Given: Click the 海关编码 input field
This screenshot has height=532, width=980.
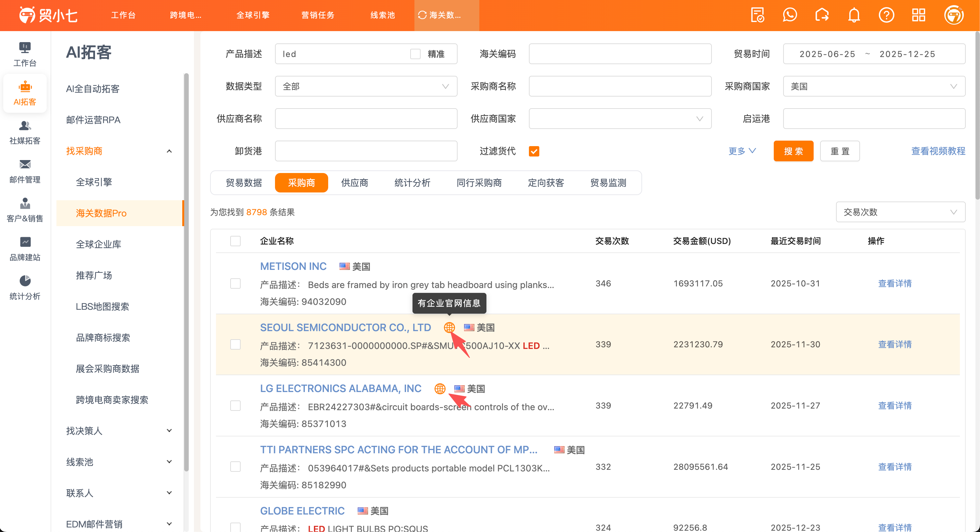Looking at the screenshot, I should [x=620, y=54].
